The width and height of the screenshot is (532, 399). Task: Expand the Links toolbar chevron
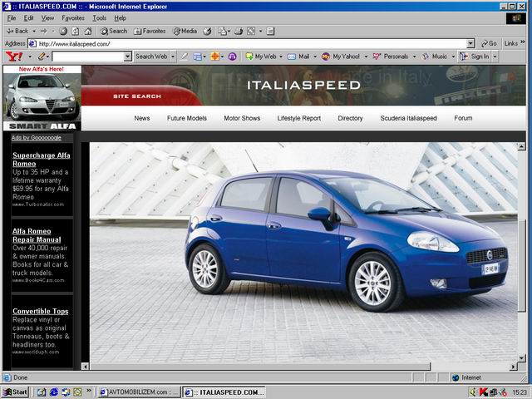pyautogui.click(x=523, y=42)
